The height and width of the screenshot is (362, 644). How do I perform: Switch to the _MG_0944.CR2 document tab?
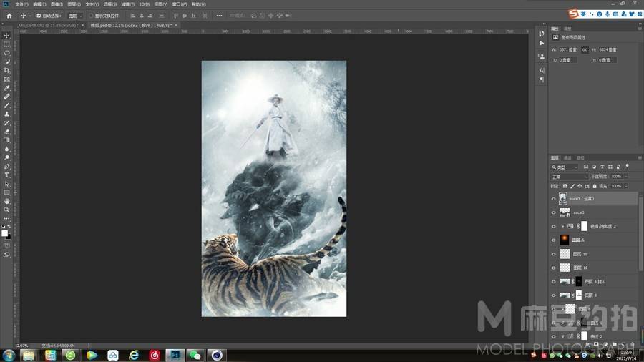click(47, 26)
